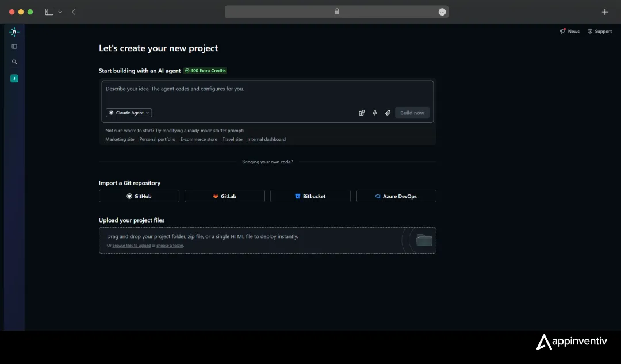Click the Netlify logo in the sidebar
Viewport: 621px width, 364px height.
point(14,32)
